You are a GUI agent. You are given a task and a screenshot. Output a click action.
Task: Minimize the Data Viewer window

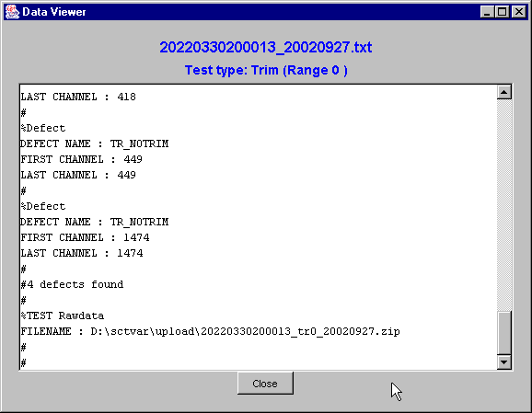coord(487,12)
